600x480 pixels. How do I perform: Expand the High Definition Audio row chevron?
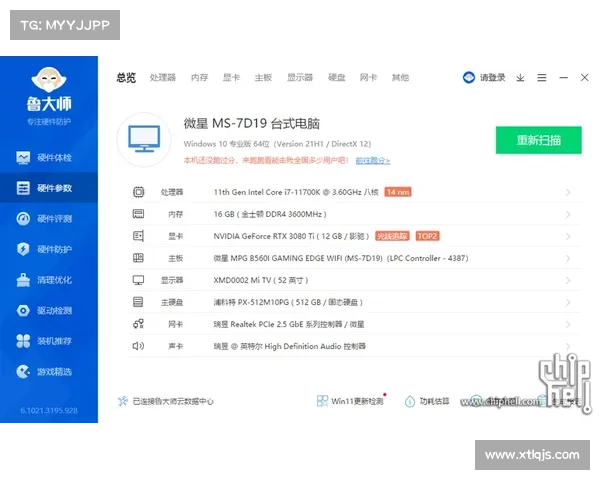pos(568,346)
